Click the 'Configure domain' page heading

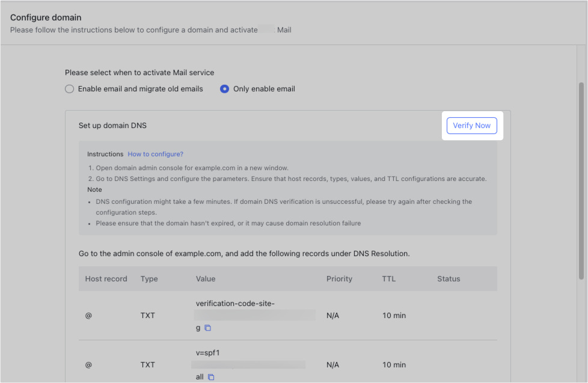(46, 17)
